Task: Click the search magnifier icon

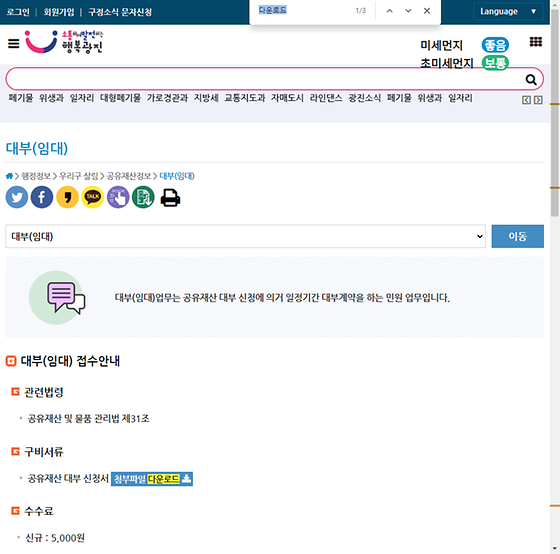Action: [x=531, y=79]
